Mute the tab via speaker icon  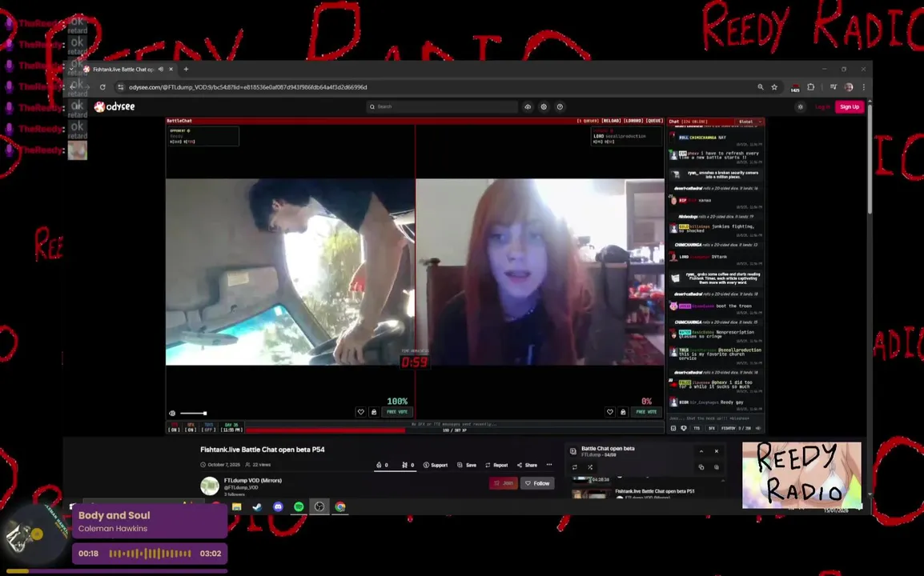click(160, 69)
